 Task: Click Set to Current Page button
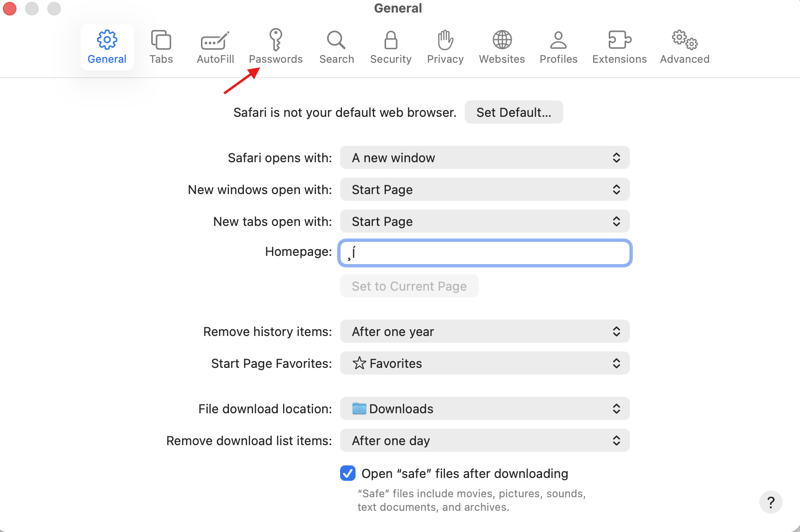tap(409, 286)
